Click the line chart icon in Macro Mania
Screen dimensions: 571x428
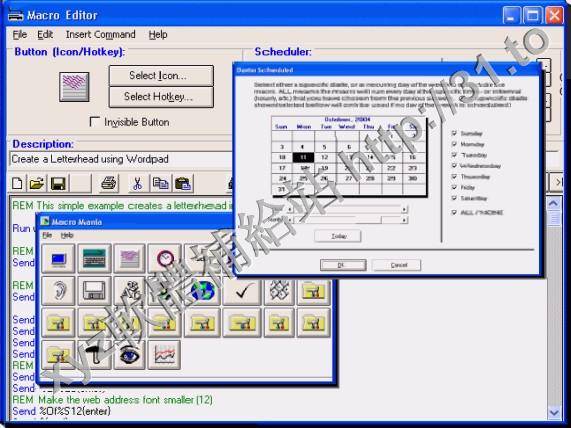click(165, 355)
